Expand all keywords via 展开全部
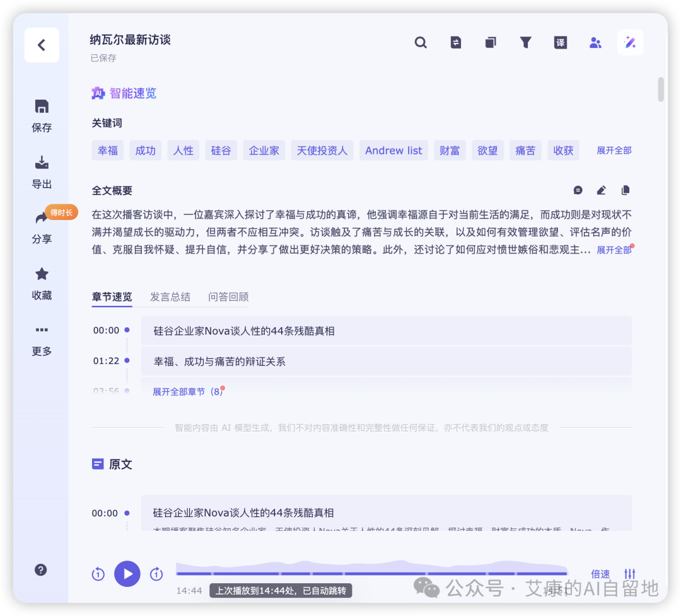The width and height of the screenshot is (681, 616). pos(614,150)
